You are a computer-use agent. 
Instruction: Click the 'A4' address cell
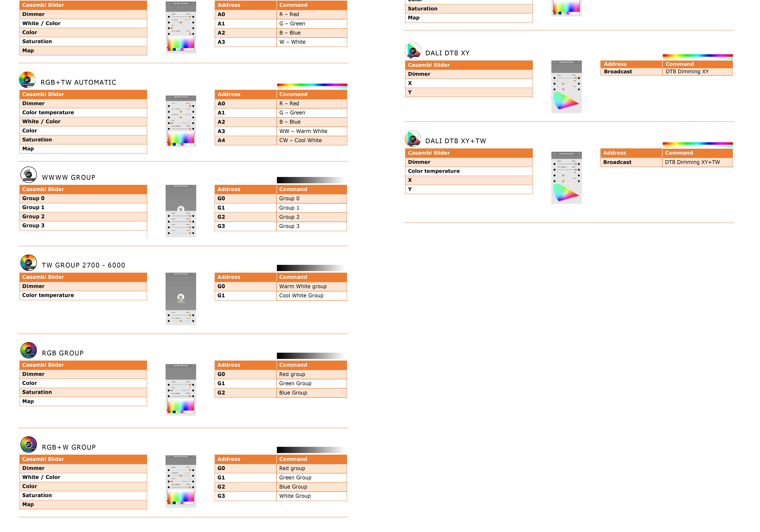point(246,141)
